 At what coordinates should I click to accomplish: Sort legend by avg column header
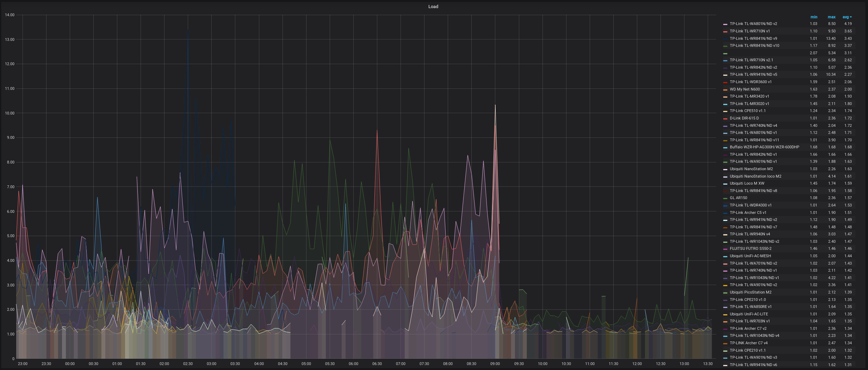[x=847, y=17]
